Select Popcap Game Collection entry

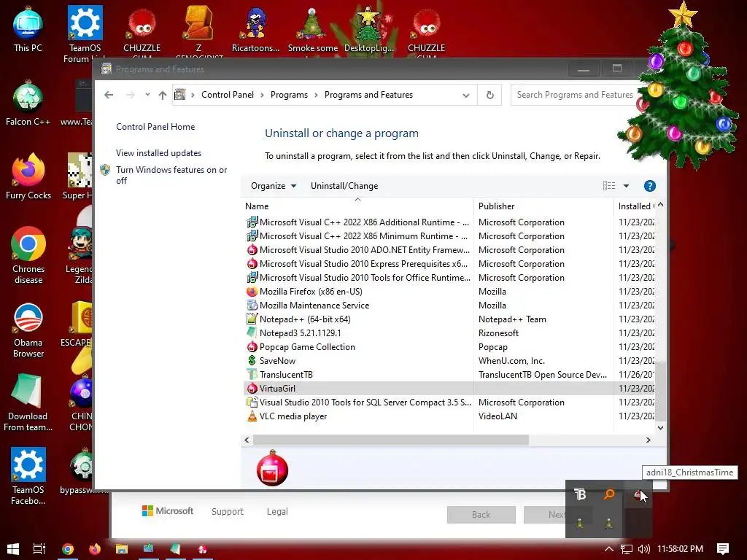click(x=449, y=346)
